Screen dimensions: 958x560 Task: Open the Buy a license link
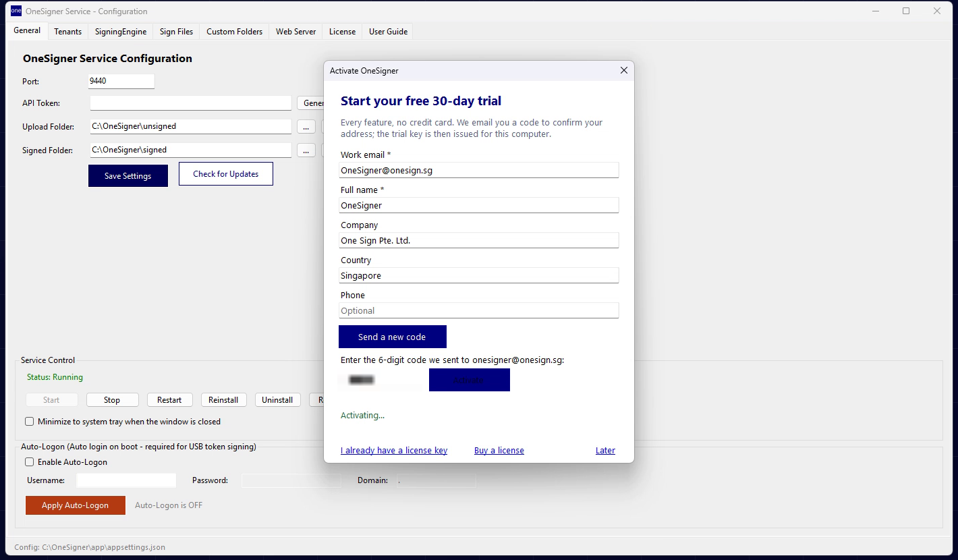pyautogui.click(x=499, y=451)
